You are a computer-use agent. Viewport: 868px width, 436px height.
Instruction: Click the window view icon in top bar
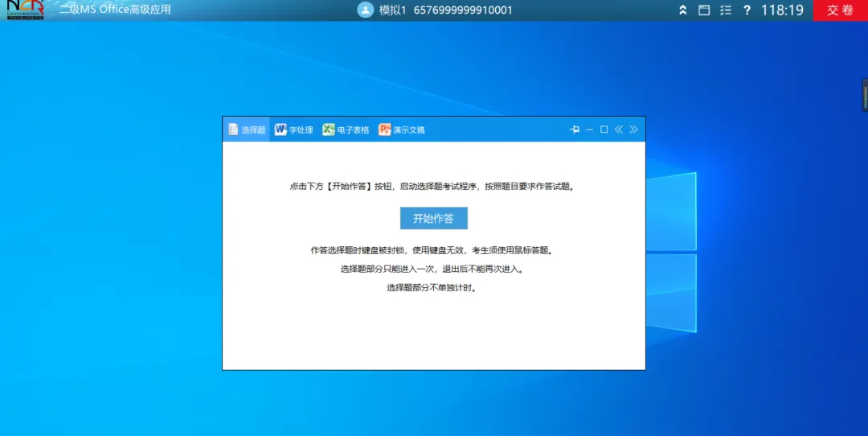(704, 10)
